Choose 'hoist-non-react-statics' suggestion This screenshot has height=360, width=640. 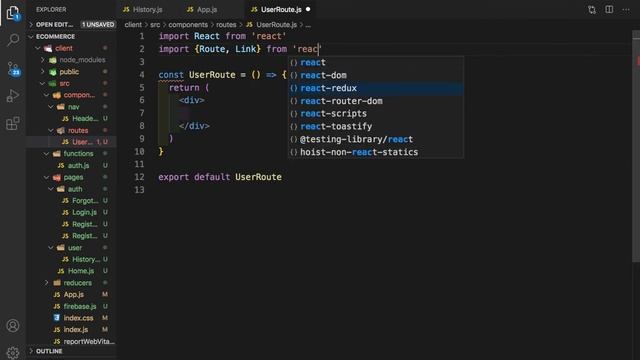click(x=376, y=152)
